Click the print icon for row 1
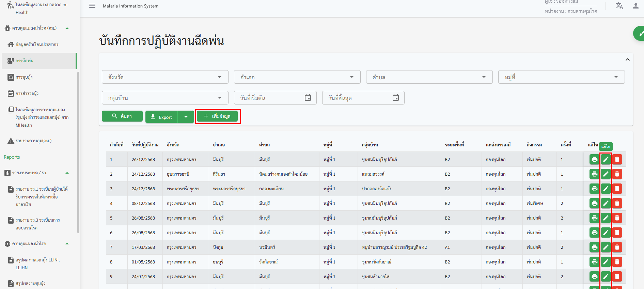Viewport: 644px width, 289px height. coord(594,159)
